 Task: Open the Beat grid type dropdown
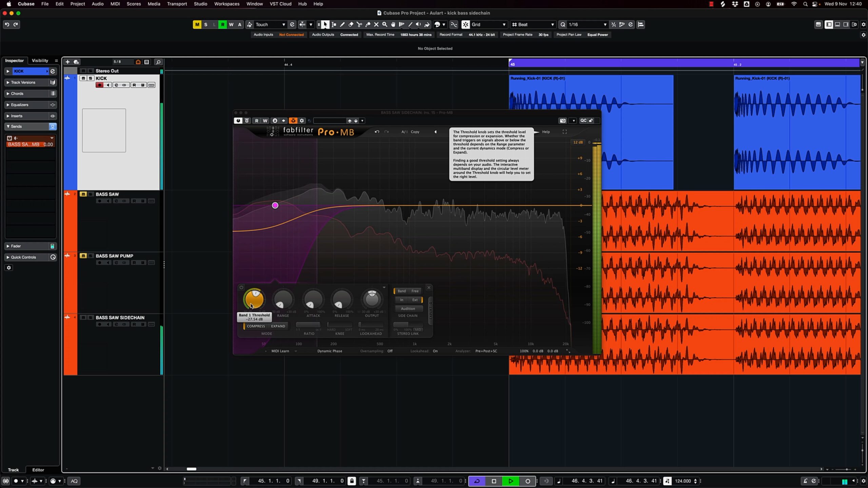[533, 24]
